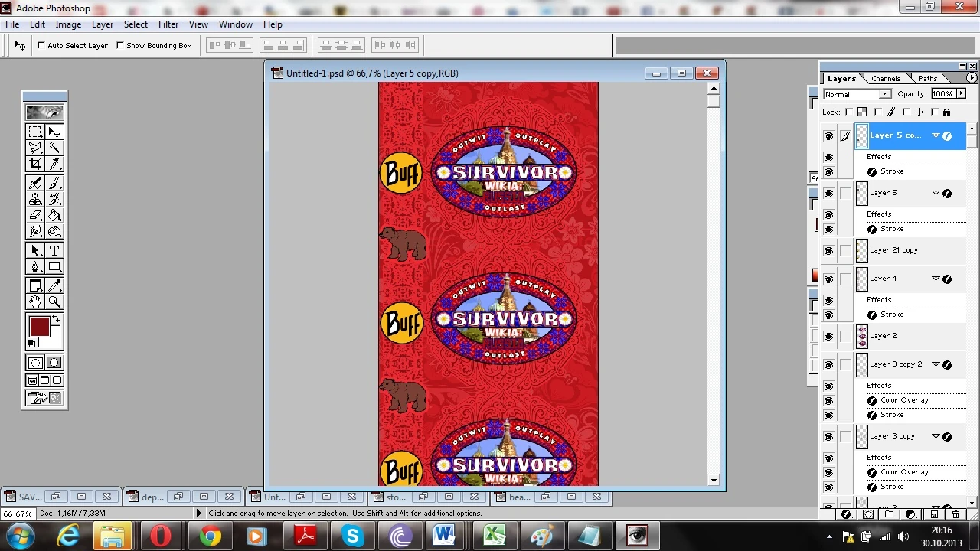Enable the Auto Select Layer checkbox
This screenshot has height=551, width=980.
pyautogui.click(x=41, y=45)
